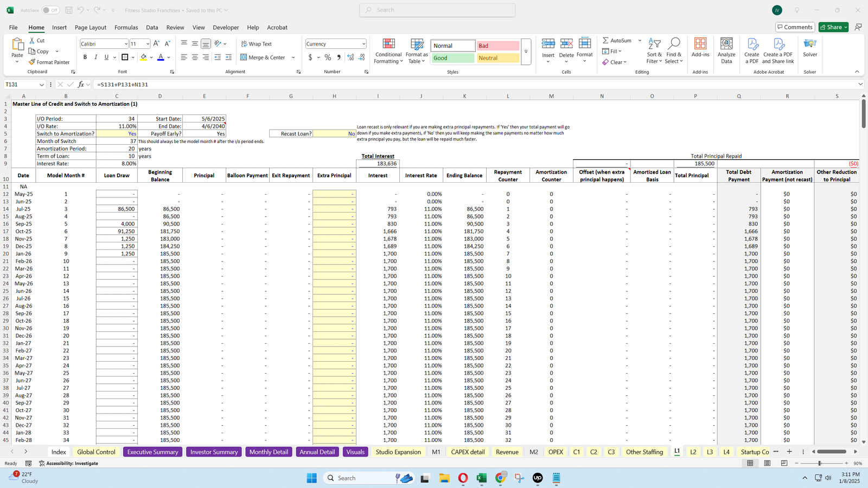
Task: Toggle bold formatting
Action: click(85, 57)
